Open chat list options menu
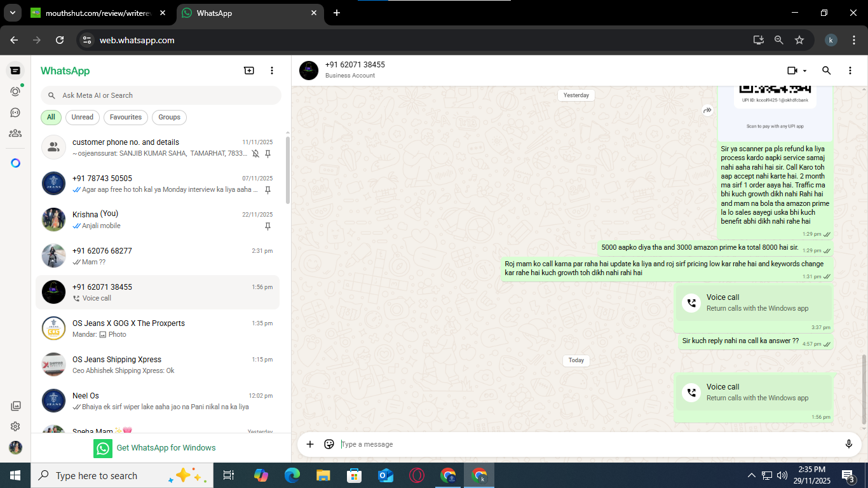This screenshot has height=488, width=868. click(x=272, y=71)
